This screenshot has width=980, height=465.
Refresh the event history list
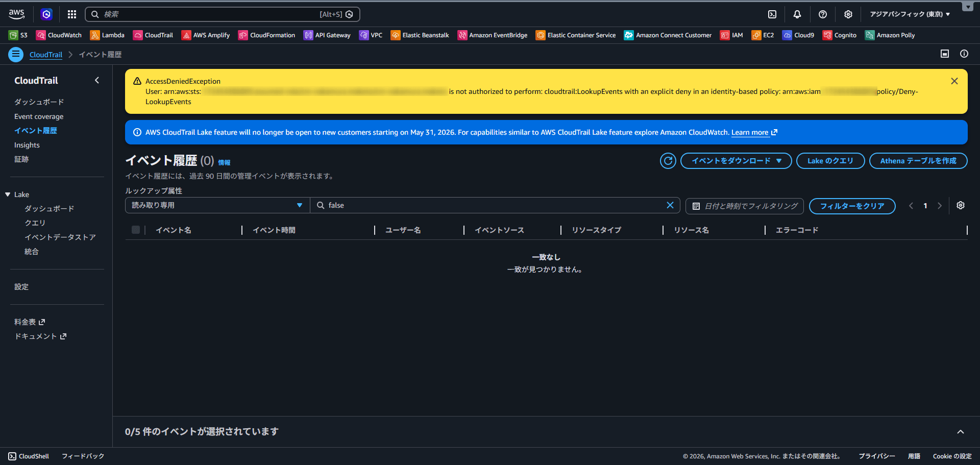point(668,161)
